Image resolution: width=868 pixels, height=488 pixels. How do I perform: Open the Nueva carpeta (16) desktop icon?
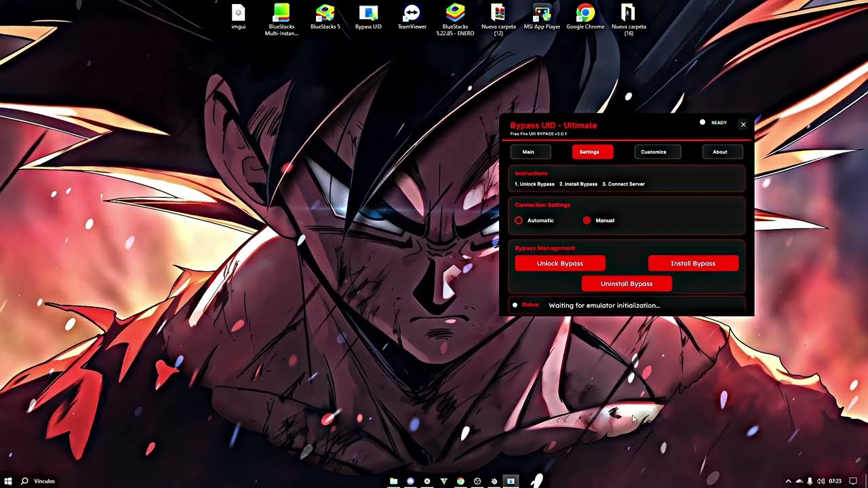pos(629,20)
